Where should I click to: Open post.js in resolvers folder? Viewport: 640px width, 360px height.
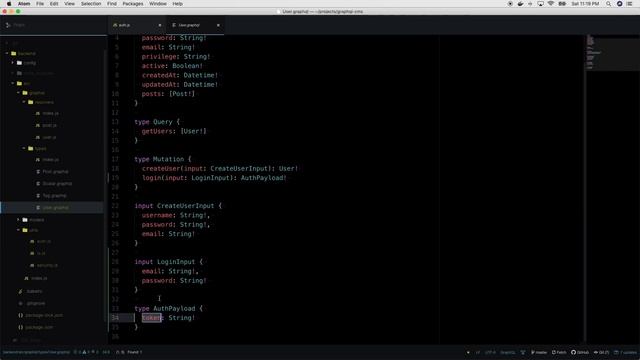pos(49,125)
